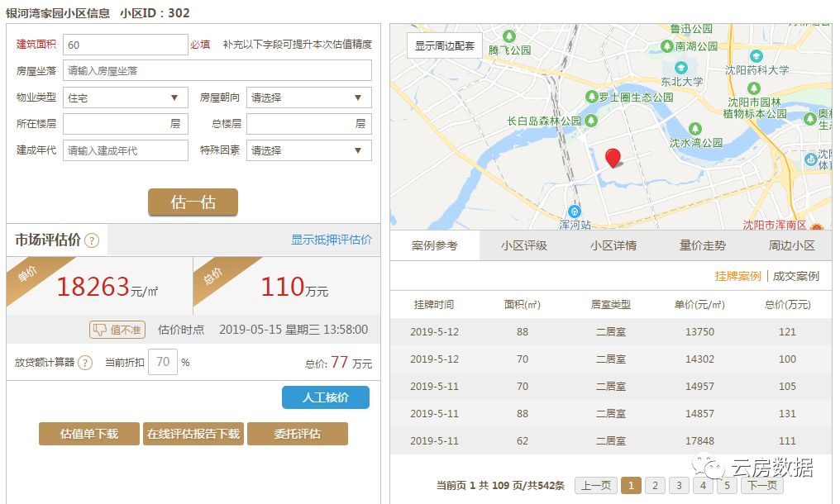Click the 值不准 thumbs-down feedback icon

[100, 329]
